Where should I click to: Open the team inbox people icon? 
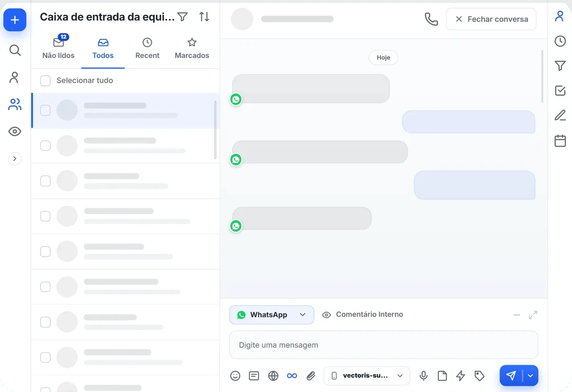15,104
